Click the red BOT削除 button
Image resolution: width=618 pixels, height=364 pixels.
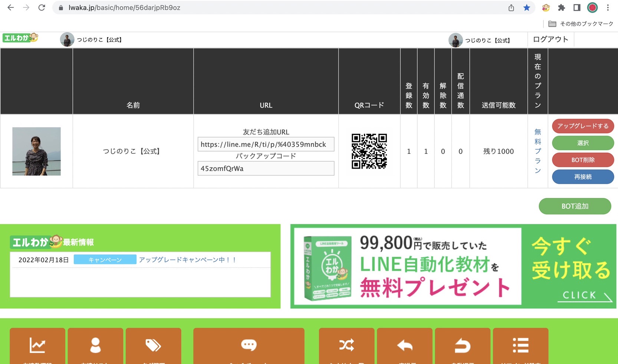coord(583,160)
